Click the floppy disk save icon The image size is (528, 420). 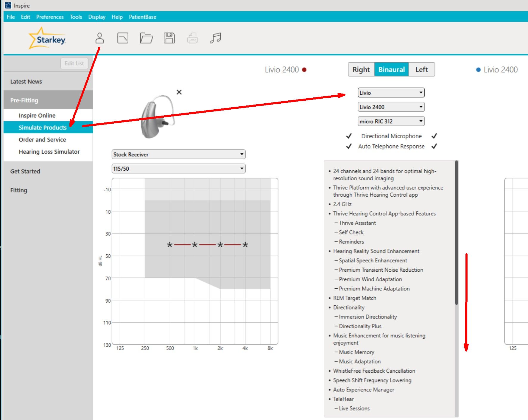169,38
